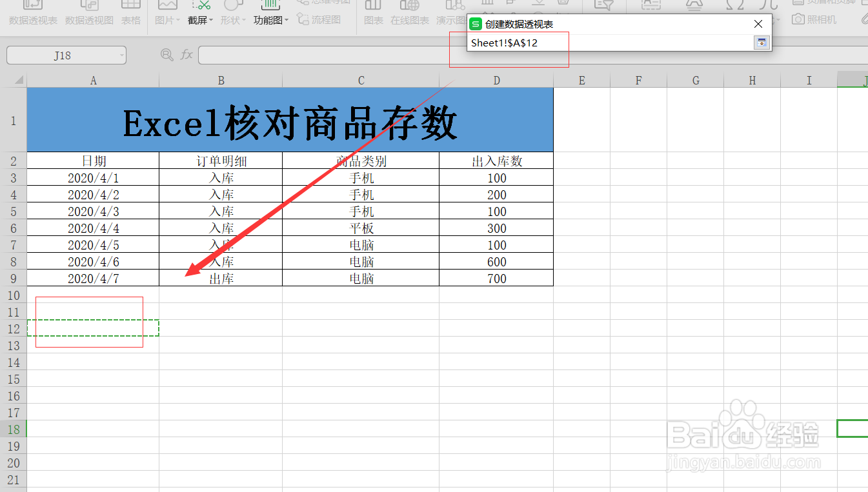Screen dimensions: 868x492
Task: Click cell A12 with dashed green border
Action: 93,328
